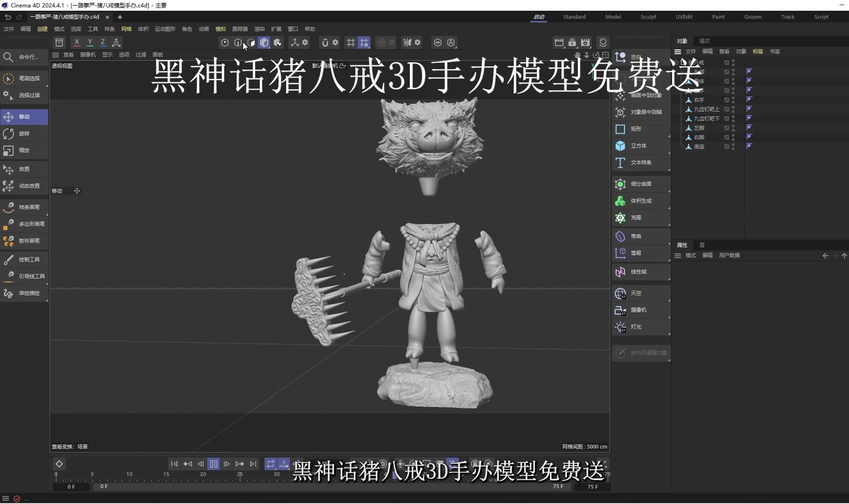Switch to the 场次 (Takes) tab
Screen dimensions: 849x504
click(x=704, y=41)
